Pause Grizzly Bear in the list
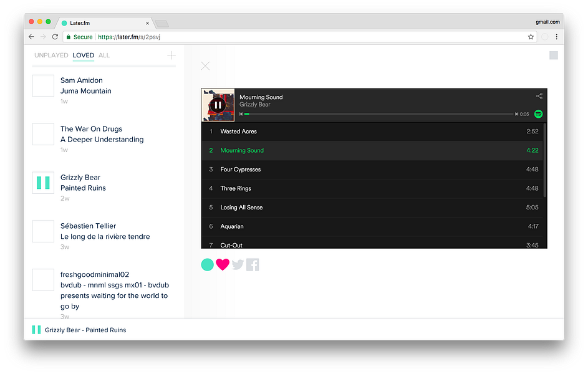The width and height of the screenshot is (588, 374). tap(43, 183)
